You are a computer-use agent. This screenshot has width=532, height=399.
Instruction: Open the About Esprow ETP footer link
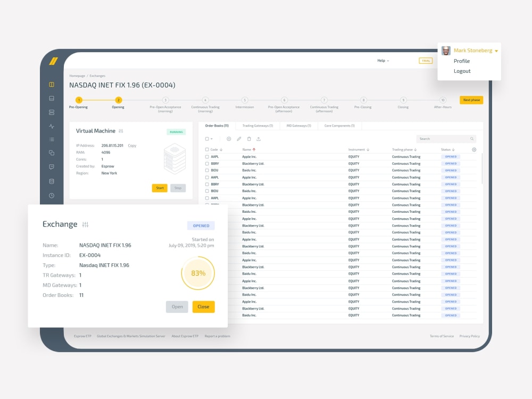tap(185, 336)
